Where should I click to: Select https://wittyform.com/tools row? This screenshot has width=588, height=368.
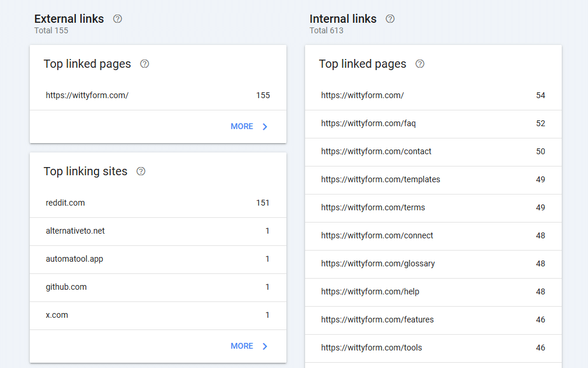[433, 348]
